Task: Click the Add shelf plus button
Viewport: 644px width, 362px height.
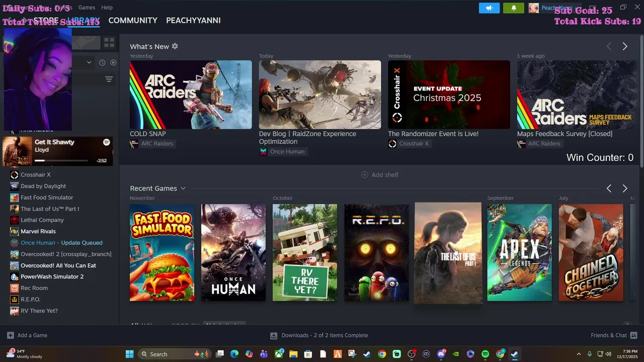Action: point(380,175)
